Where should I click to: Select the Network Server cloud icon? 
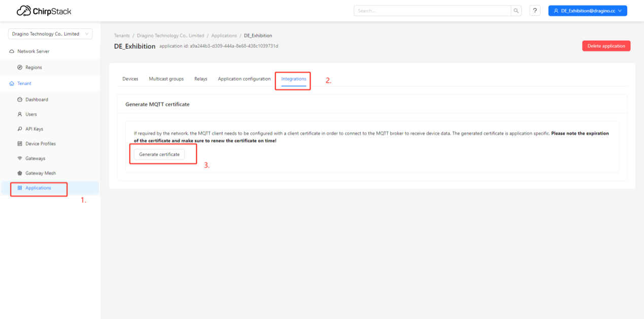(x=12, y=51)
